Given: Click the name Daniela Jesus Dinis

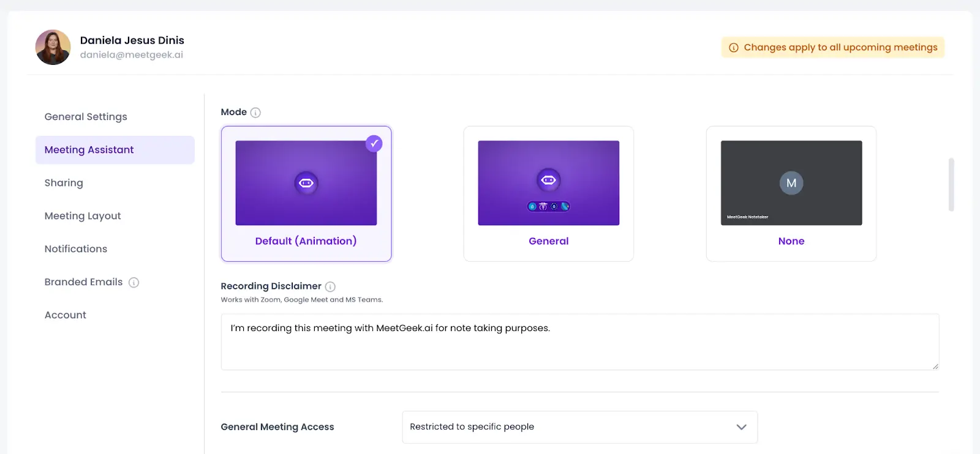Looking at the screenshot, I should [132, 40].
